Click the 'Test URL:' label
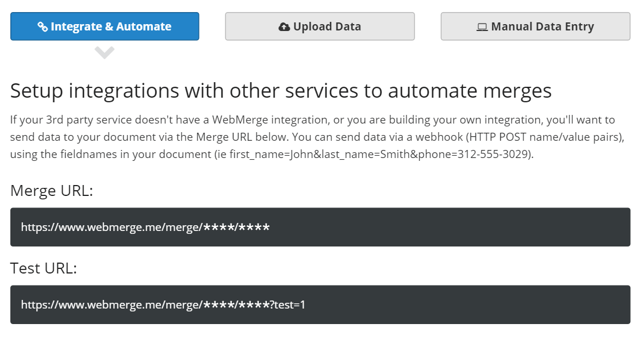Image resolution: width=644 pixels, height=339 pixels. click(x=44, y=268)
